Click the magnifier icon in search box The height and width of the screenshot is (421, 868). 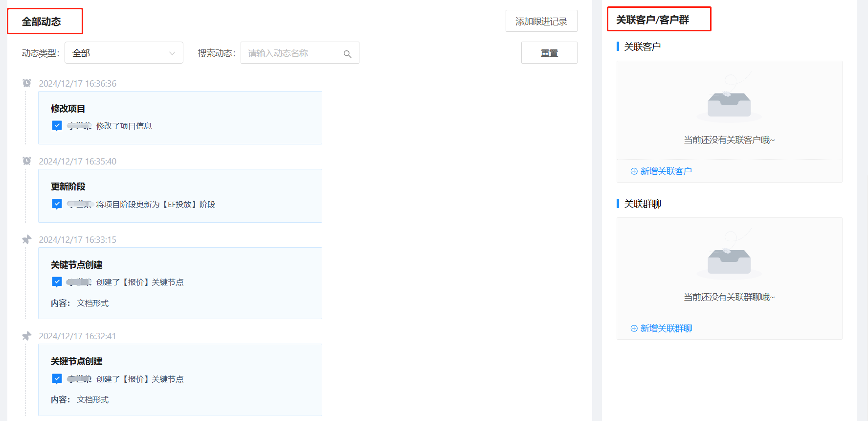[347, 54]
